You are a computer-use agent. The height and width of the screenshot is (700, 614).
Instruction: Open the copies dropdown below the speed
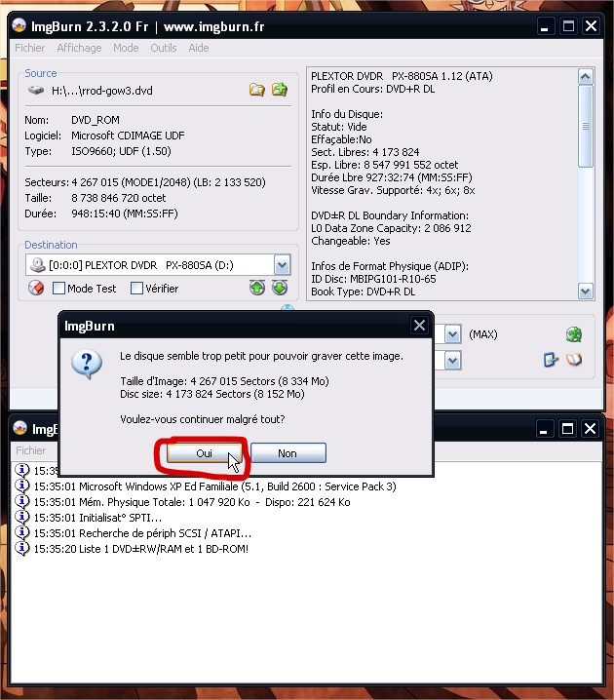point(452,361)
